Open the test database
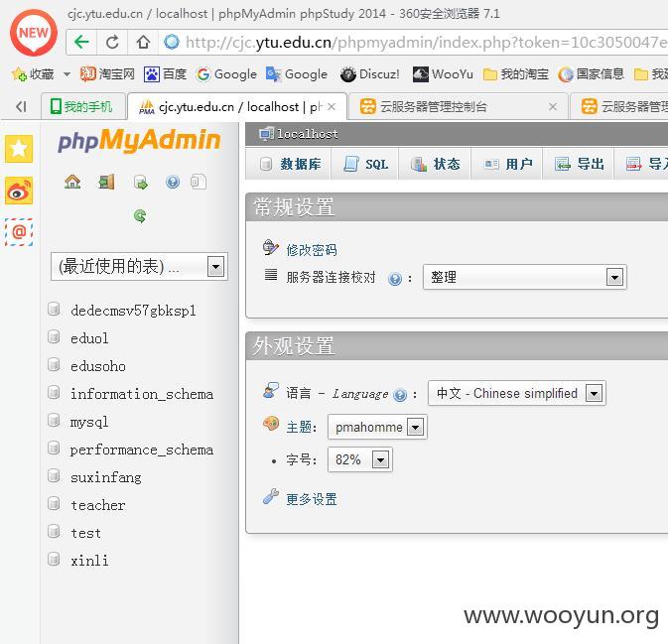This screenshot has width=668, height=644. [85, 533]
